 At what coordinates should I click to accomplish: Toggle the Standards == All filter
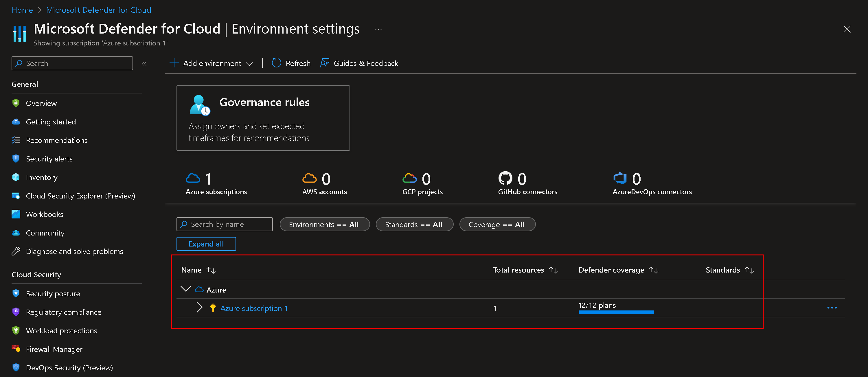click(414, 224)
